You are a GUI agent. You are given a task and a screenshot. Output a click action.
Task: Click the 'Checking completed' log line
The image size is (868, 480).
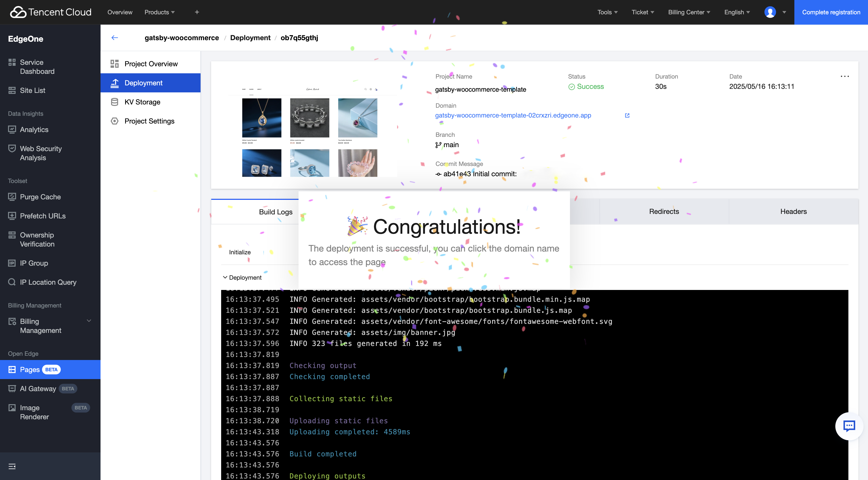click(329, 377)
